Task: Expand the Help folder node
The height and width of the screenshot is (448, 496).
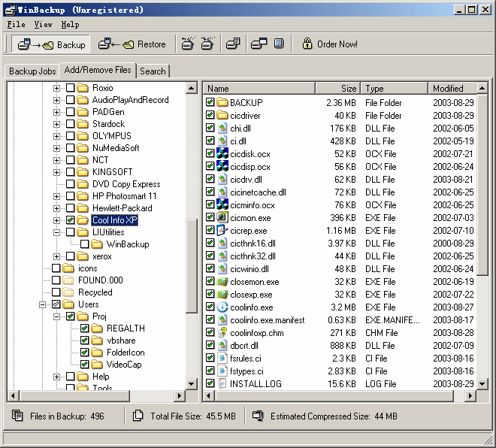Action: coord(56,377)
